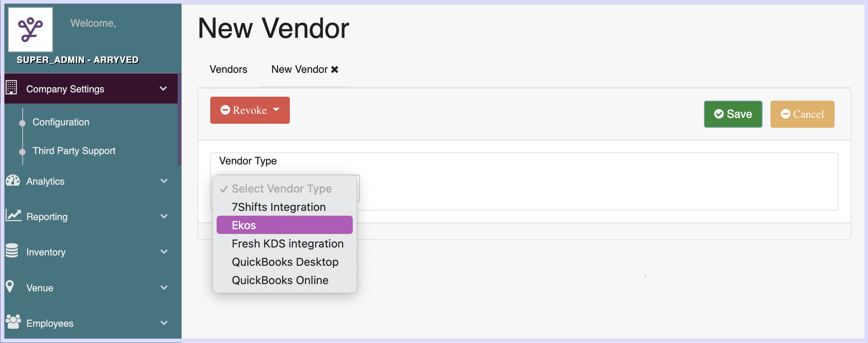The height and width of the screenshot is (343, 868).
Task: Choose QuickBooks Desktop option
Action: coord(285,262)
